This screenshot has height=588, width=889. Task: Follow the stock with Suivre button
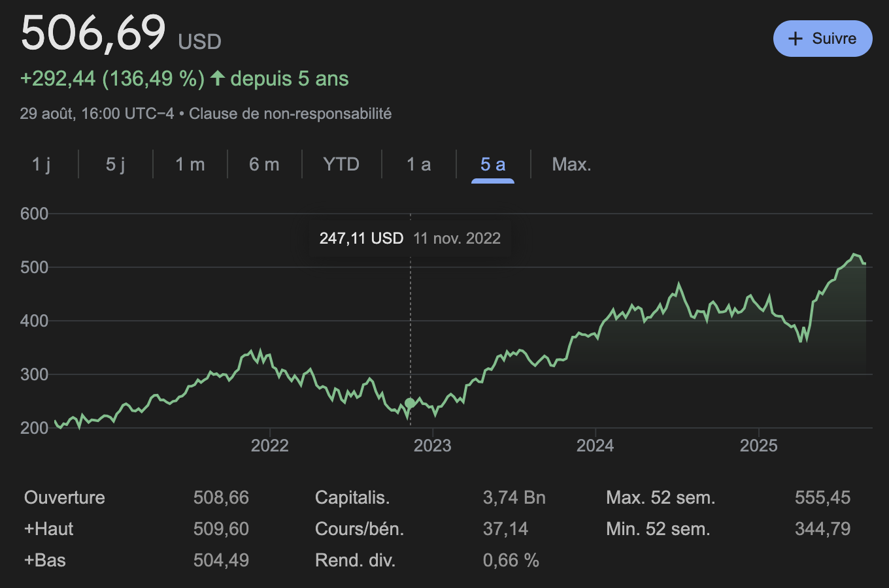coord(822,39)
